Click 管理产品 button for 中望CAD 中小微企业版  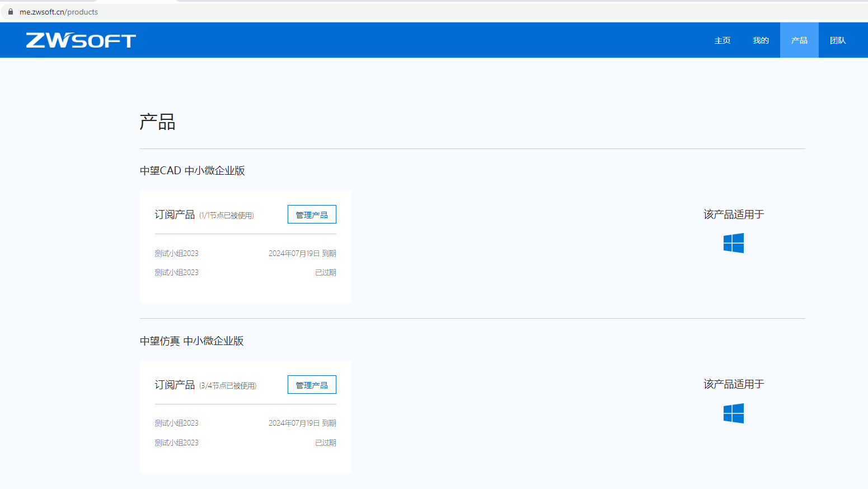(x=312, y=215)
